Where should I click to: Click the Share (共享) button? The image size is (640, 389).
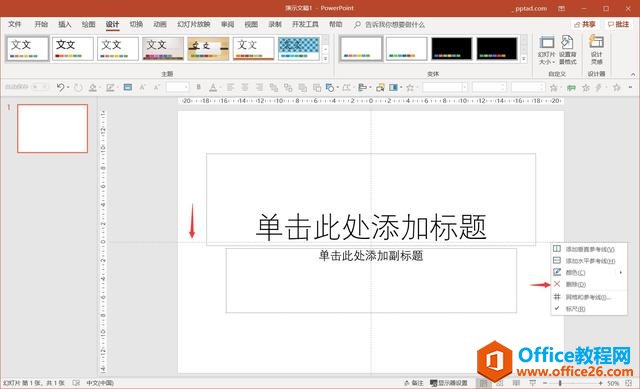tap(585, 24)
